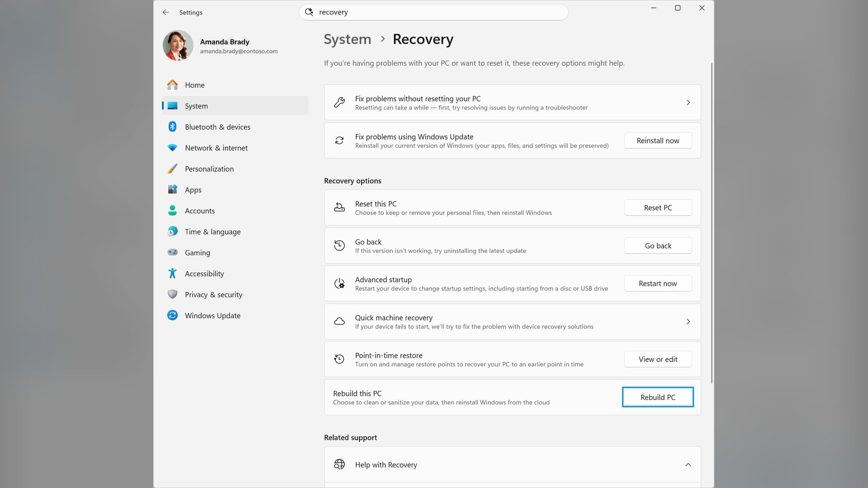Click the Privacy & security shield icon
Viewport: 868px width, 488px height.
click(x=172, y=294)
